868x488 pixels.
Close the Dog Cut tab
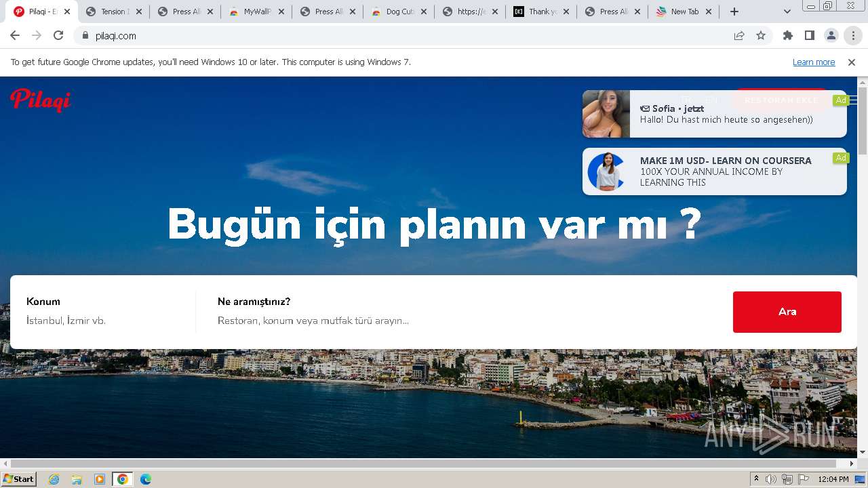click(x=424, y=12)
